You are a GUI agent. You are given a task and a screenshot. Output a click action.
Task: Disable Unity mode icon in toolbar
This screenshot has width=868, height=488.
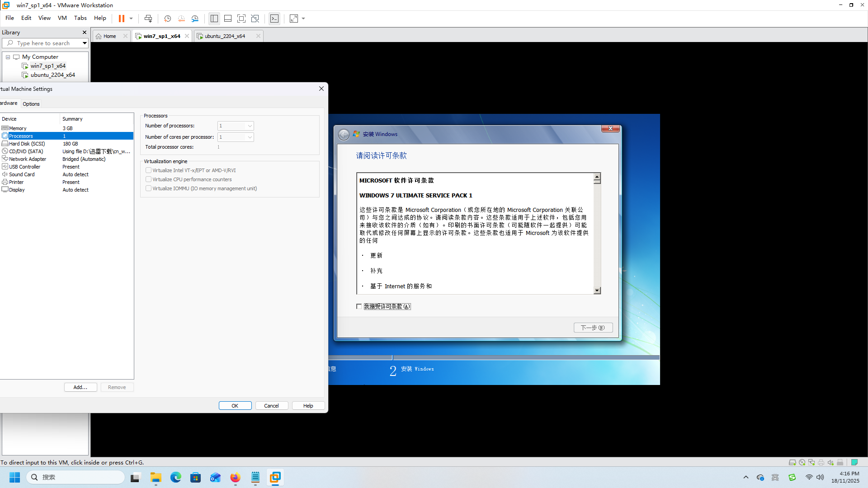pyautogui.click(x=255, y=19)
